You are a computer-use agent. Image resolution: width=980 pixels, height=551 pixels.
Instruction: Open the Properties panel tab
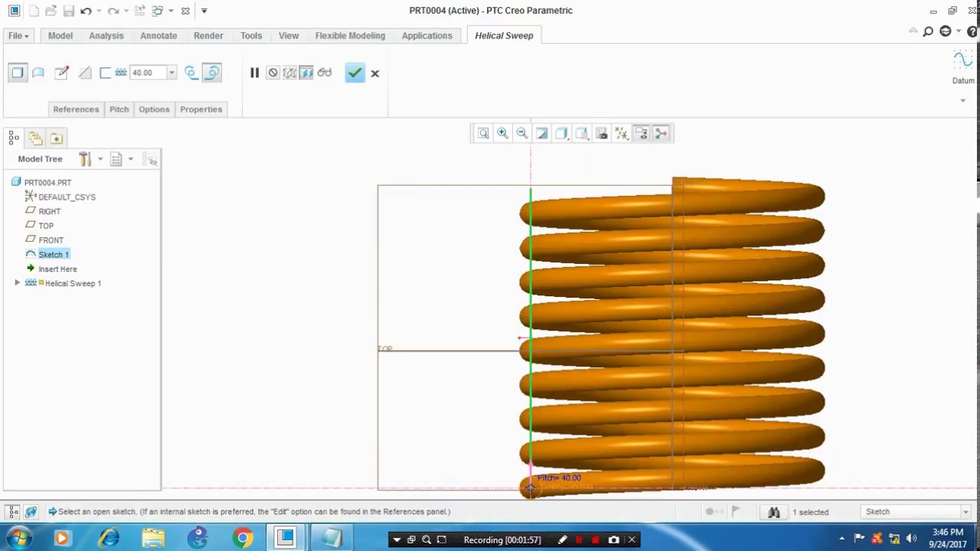201,109
